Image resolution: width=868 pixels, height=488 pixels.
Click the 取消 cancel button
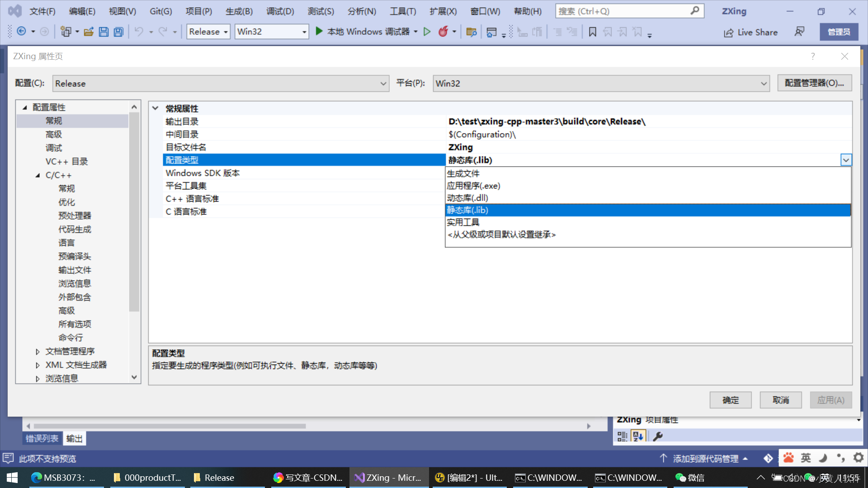(781, 399)
